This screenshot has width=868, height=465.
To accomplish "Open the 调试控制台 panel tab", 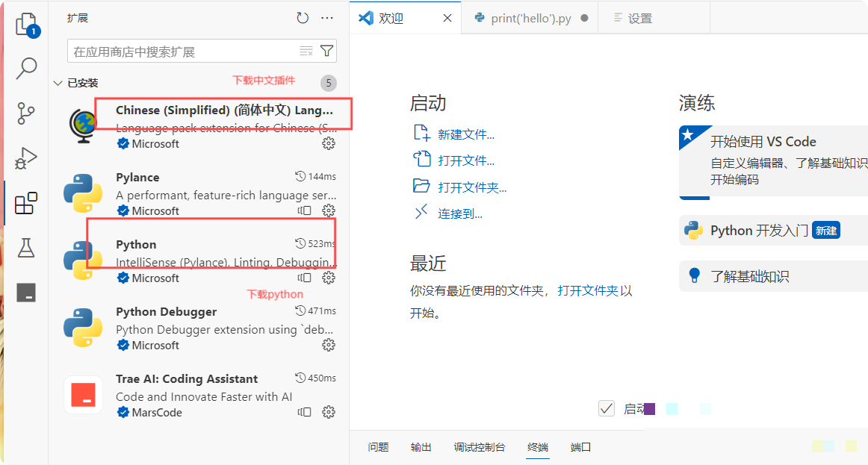I will coord(480,447).
